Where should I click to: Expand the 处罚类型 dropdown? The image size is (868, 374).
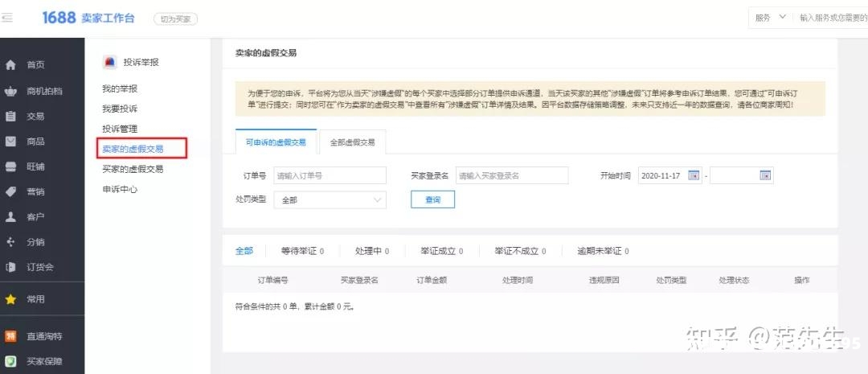330,199
